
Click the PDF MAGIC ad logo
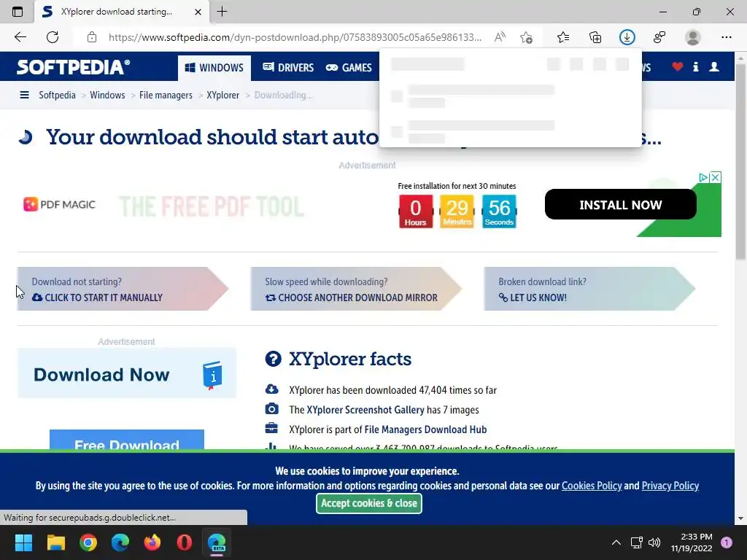(60, 204)
